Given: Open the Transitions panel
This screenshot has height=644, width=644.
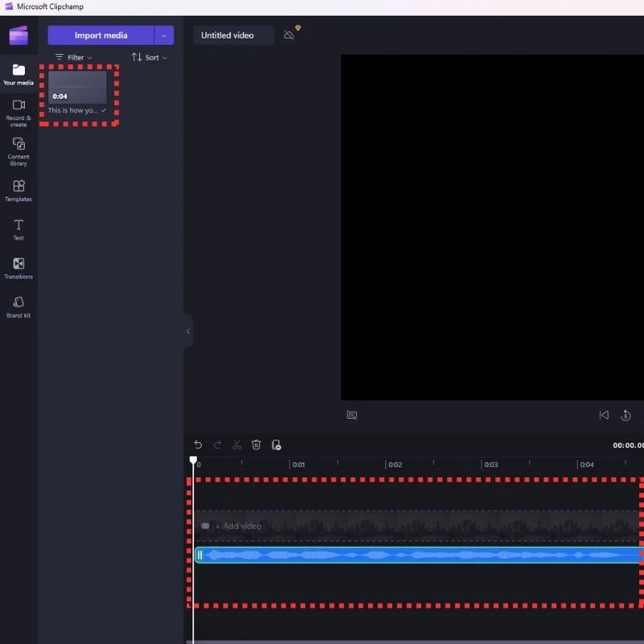Looking at the screenshot, I should (x=19, y=268).
